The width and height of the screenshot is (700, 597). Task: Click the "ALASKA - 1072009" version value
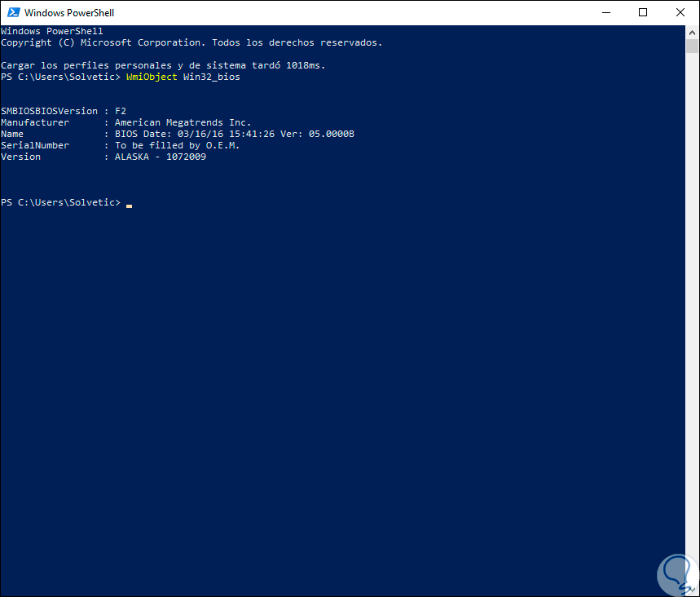point(160,157)
